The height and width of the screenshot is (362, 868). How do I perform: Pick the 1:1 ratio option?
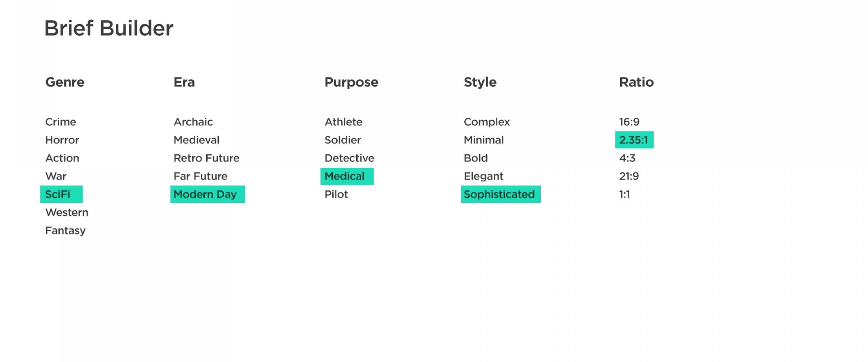[x=625, y=194]
